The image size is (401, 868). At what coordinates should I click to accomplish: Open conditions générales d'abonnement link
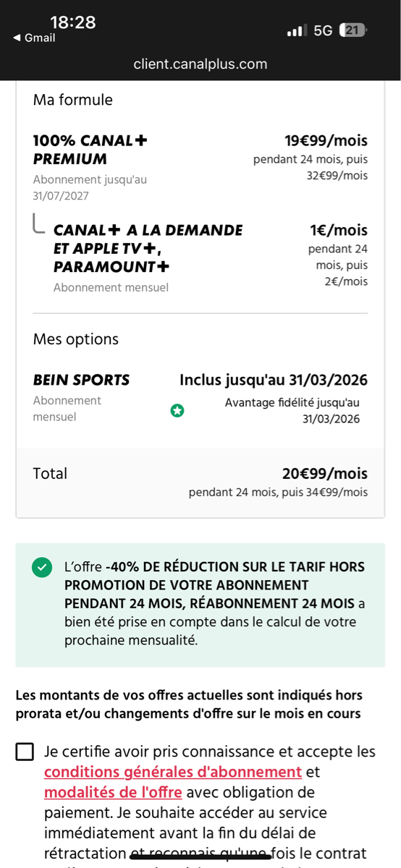(173, 772)
